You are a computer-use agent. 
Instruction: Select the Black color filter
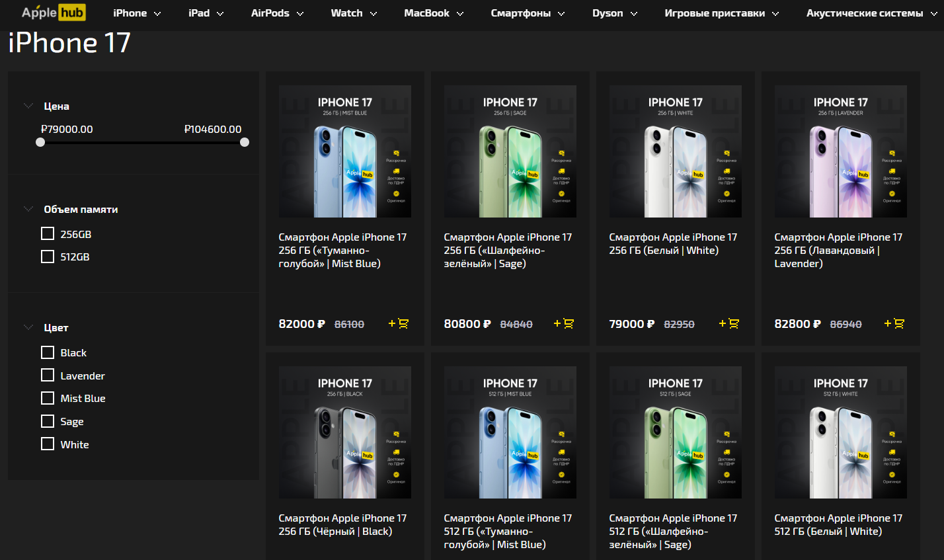coord(48,352)
